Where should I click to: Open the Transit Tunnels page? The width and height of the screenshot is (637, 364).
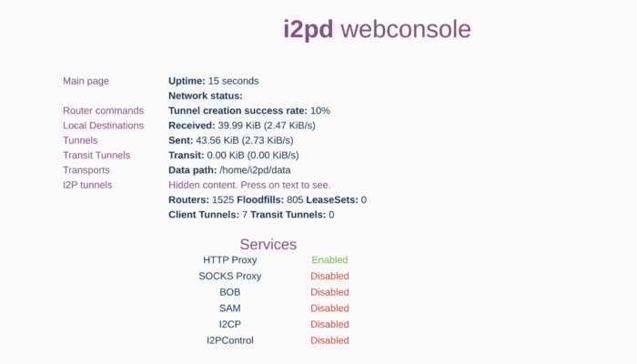(x=97, y=155)
